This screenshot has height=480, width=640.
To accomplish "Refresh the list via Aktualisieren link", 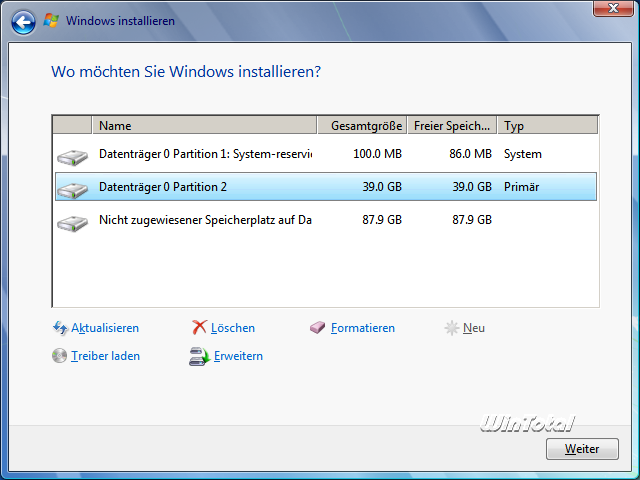I will coord(105,328).
